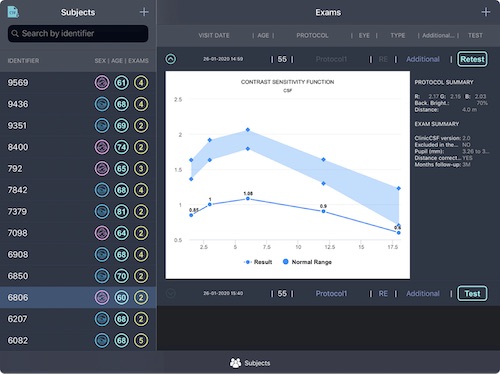Select subject 7098
The width and height of the screenshot is (500, 375).
point(78,233)
